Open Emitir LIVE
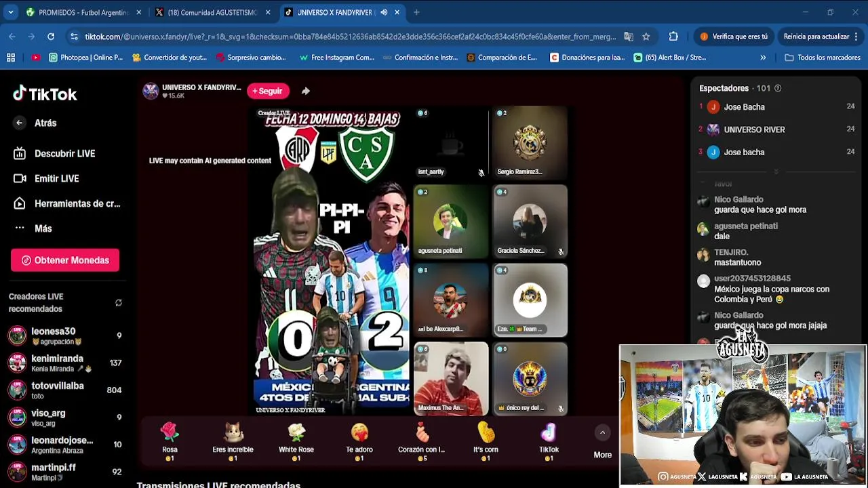Viewport: 868px width, 488px height. pyautogui.click(x=46, y=178)
